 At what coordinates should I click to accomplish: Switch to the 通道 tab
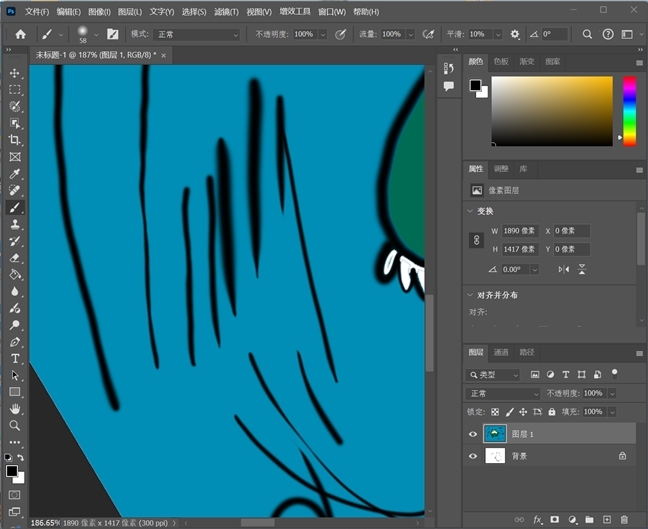point(501,352)
